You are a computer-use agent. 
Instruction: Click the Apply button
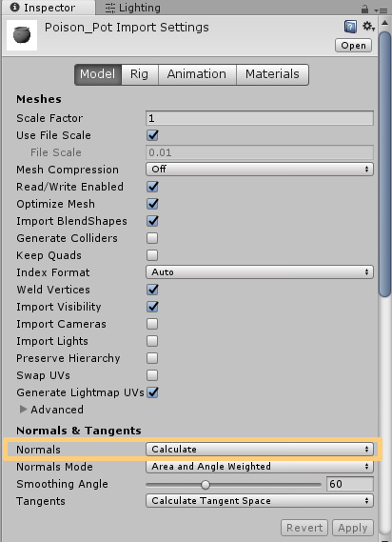coord(353,528)
